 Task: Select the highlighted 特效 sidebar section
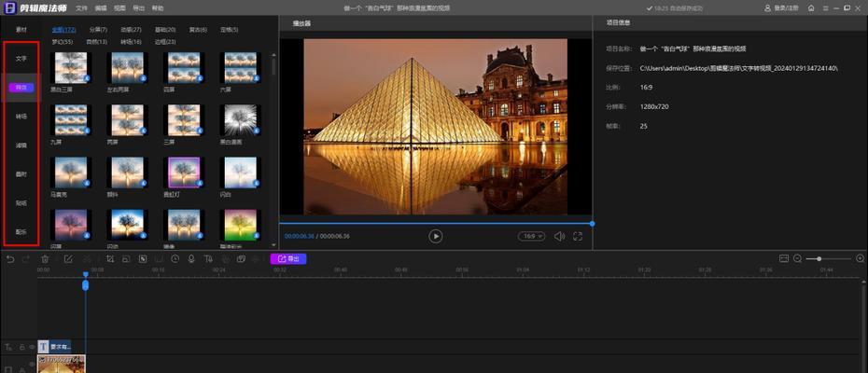pos(21,88)
